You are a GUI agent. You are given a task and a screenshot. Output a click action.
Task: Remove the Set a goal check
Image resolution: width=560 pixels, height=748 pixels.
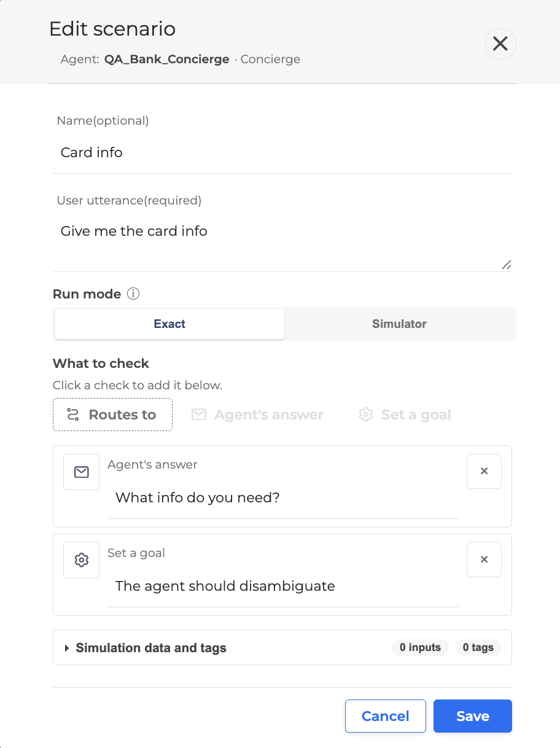point(484,559)
